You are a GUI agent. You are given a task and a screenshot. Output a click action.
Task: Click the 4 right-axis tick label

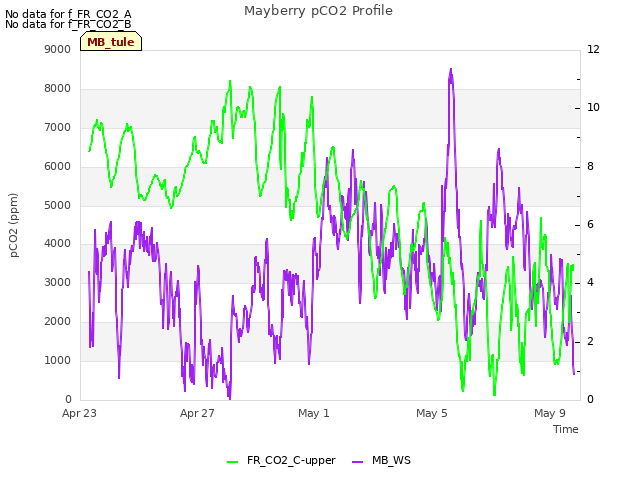[590, 282]
